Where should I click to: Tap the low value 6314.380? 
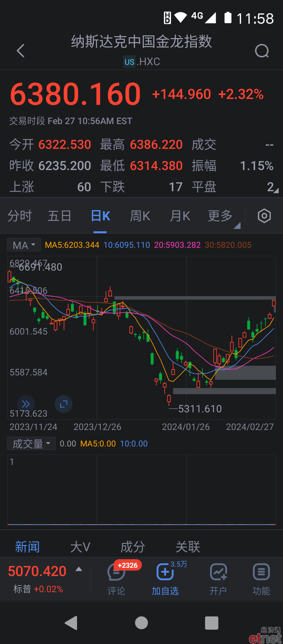(x=156, y=166)
